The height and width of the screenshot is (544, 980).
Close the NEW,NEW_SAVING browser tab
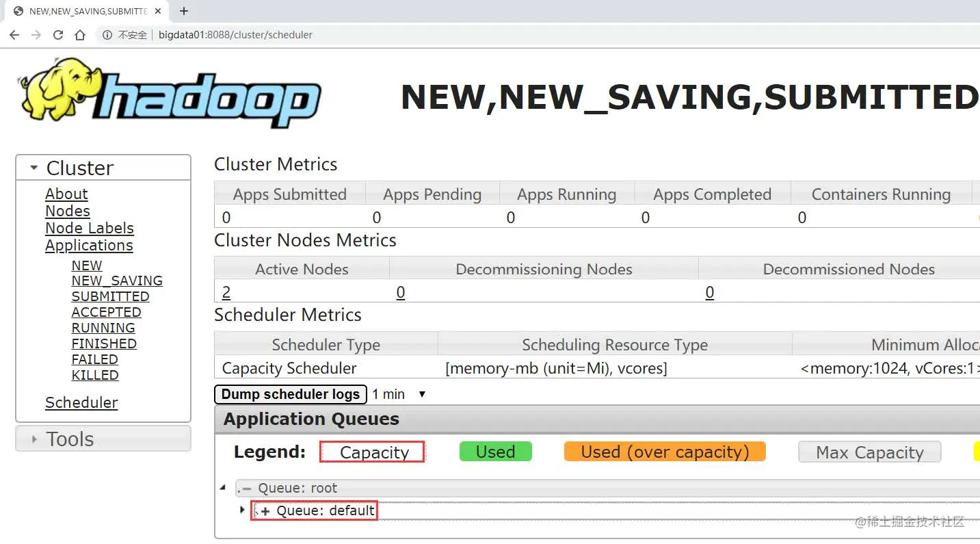tap(159, 12)
